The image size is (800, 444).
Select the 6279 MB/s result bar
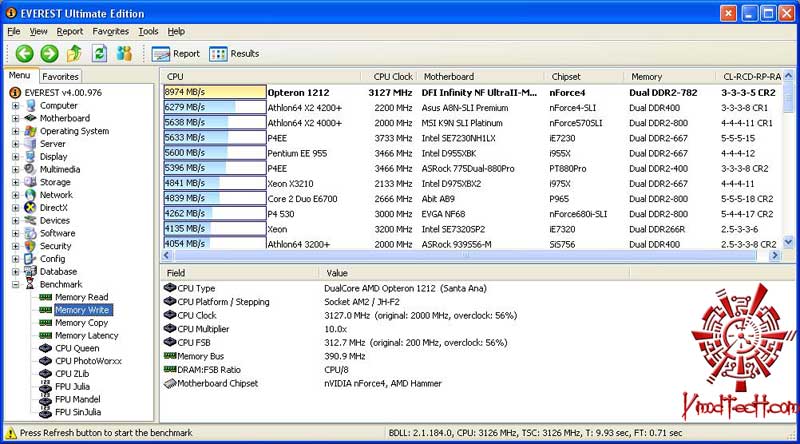coord(215,107)
